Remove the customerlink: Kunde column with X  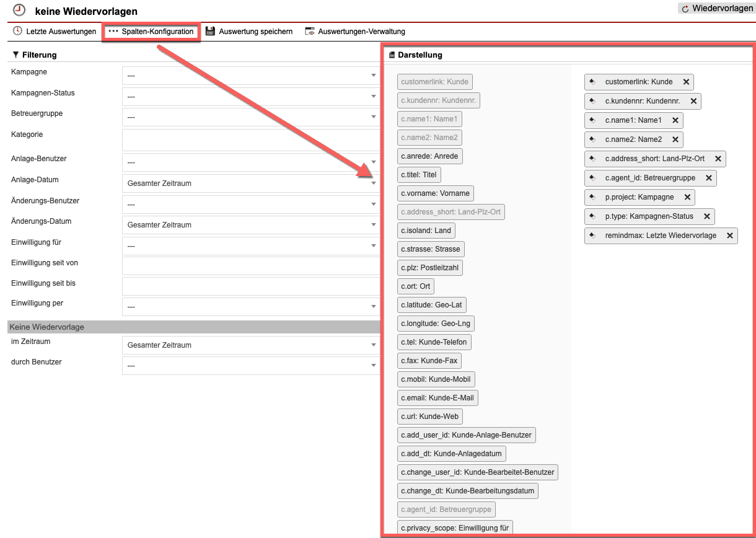(686, 82)
